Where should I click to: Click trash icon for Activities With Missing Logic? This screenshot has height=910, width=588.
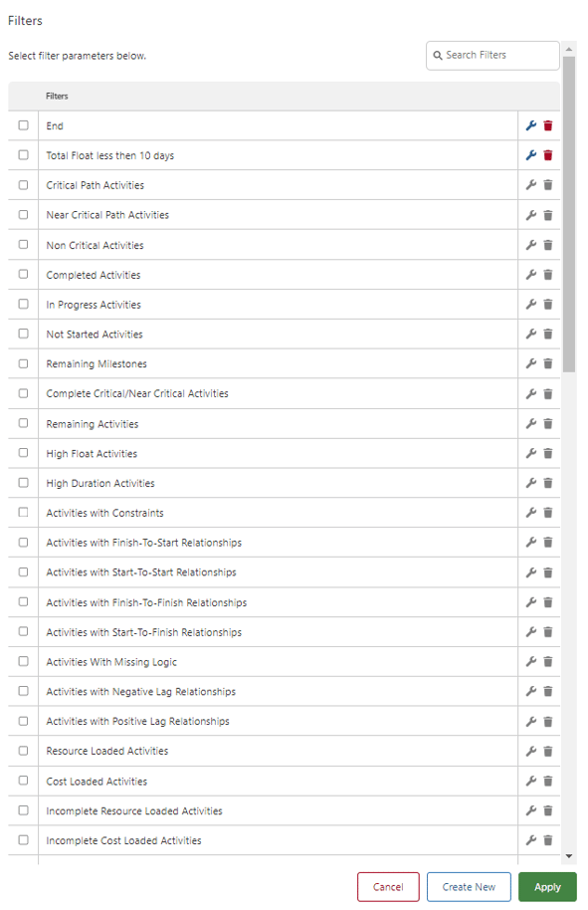pyautogui.click(x=548, y=662)
